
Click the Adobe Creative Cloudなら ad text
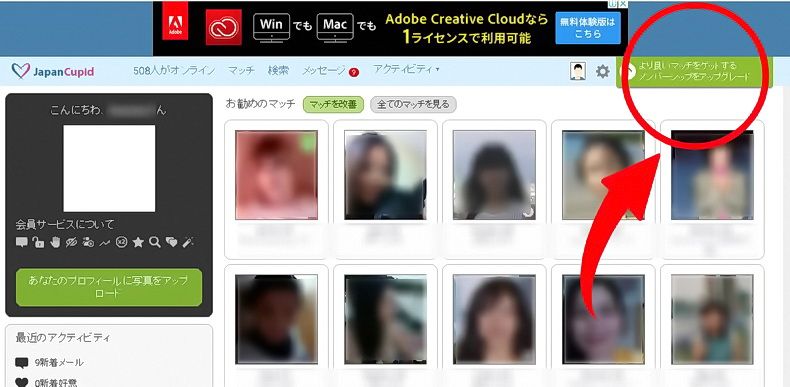pyautogui.click(x=467, y=20)
